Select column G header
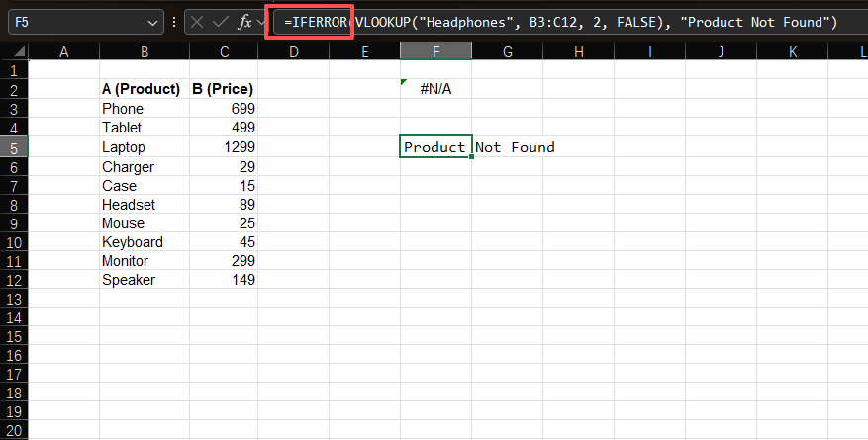The width and height of the screenshot is (868, 440). [507, 52]
